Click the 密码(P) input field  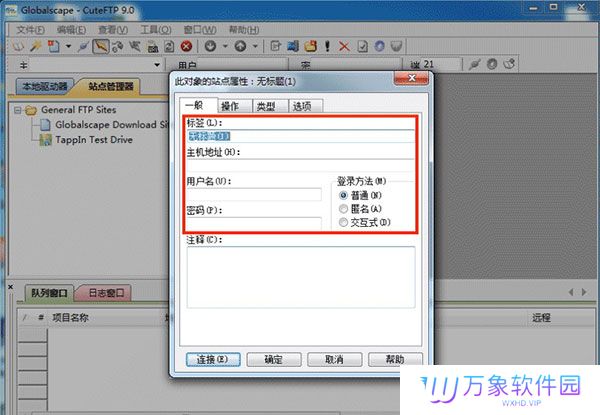click(x=254, y=223)
